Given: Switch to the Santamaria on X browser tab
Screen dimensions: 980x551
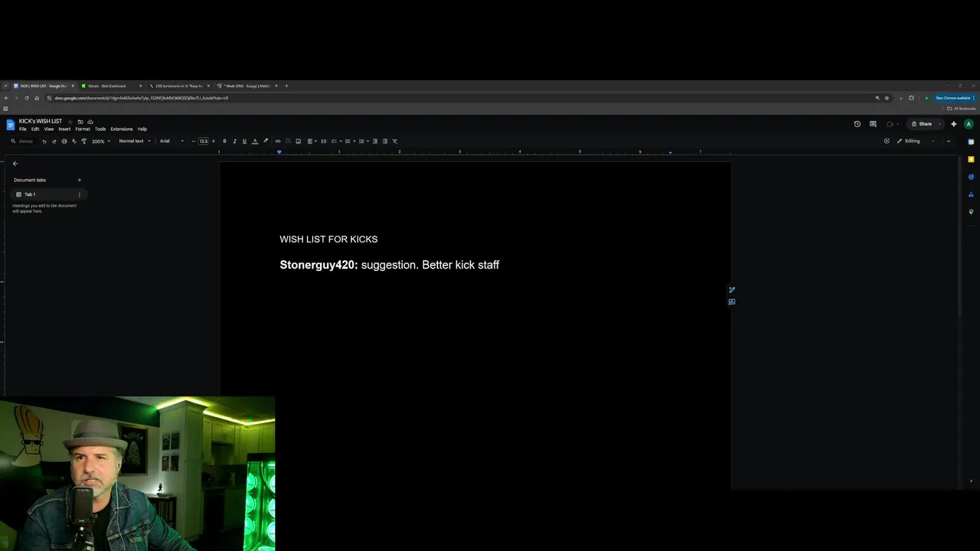Looking at the screenshot, I should (178, 86).
